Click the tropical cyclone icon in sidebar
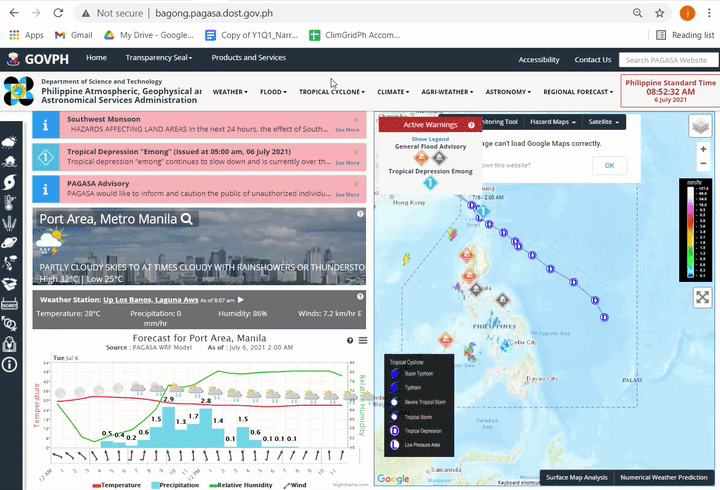720x490 pixels. (x=9, y=185)
